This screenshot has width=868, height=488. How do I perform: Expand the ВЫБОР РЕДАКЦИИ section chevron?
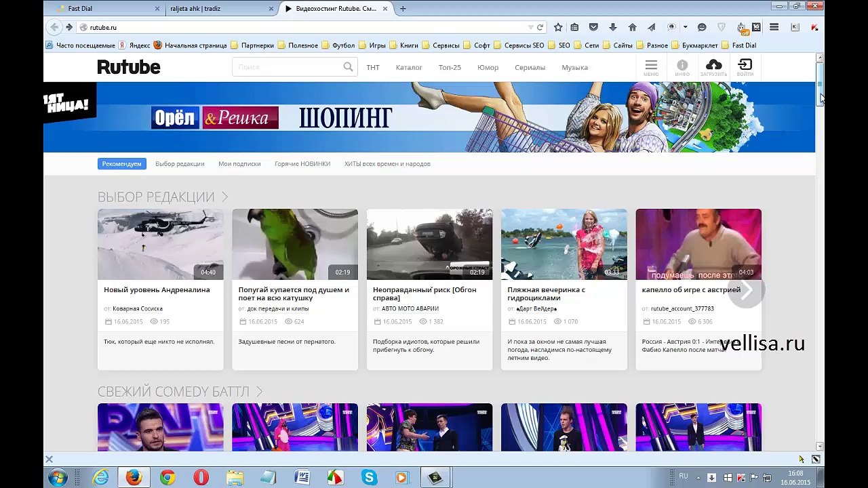[224, 197]
